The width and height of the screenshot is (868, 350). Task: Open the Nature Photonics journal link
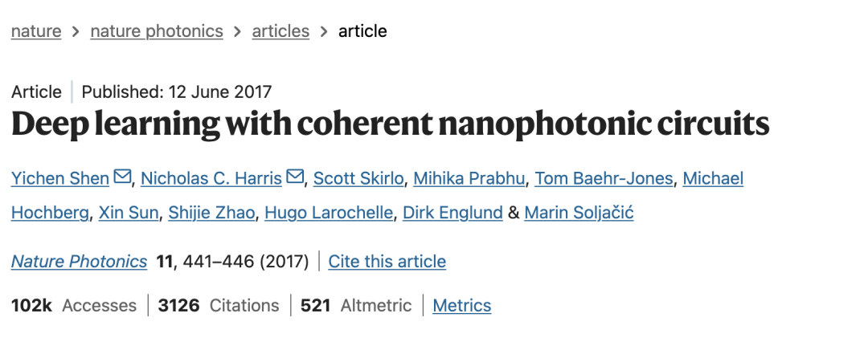[x=79, y=262]
